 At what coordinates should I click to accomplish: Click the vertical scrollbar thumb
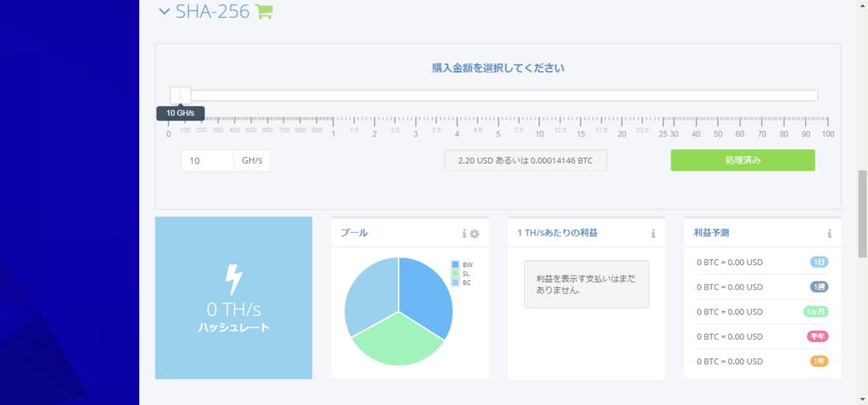862,214
